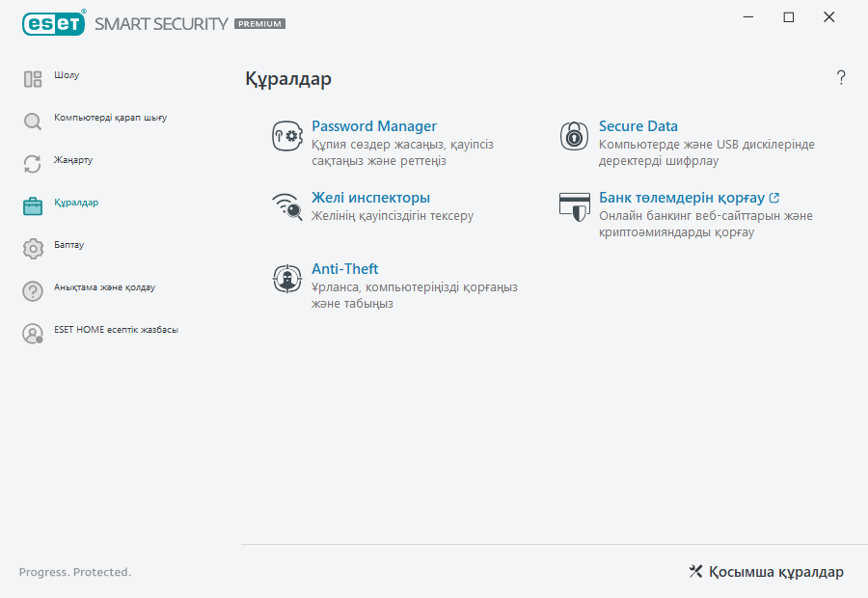The width and height of the screenshot is (868, 598).
Task: Select the ESET HOME account avatar icon
Action: point(32,331)
